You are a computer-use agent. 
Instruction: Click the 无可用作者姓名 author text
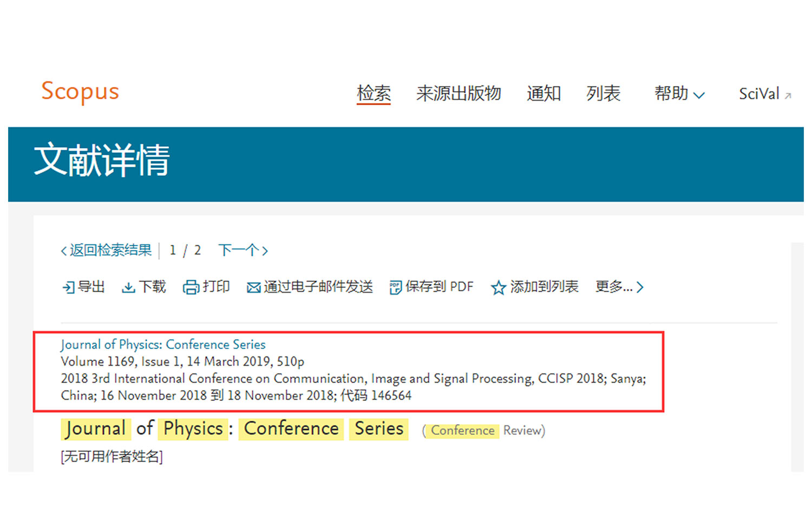click(x=112, y=457)
